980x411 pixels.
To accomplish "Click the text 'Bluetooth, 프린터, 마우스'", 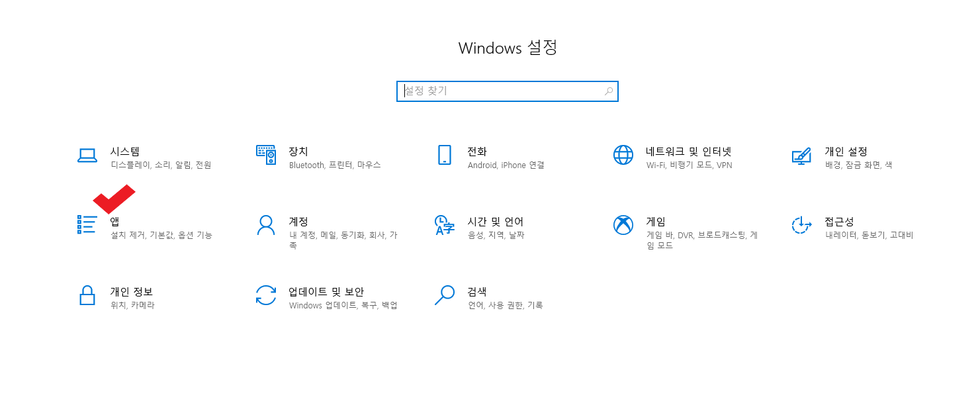I will click(335, 165).
